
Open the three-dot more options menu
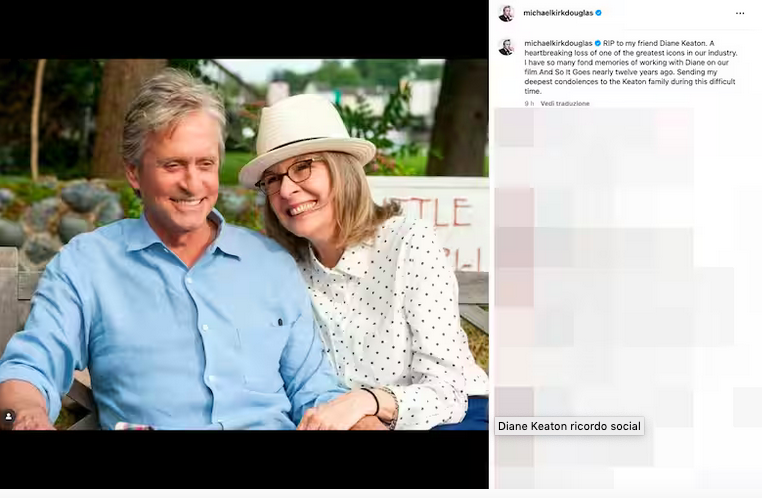click(x=740, y=13)
